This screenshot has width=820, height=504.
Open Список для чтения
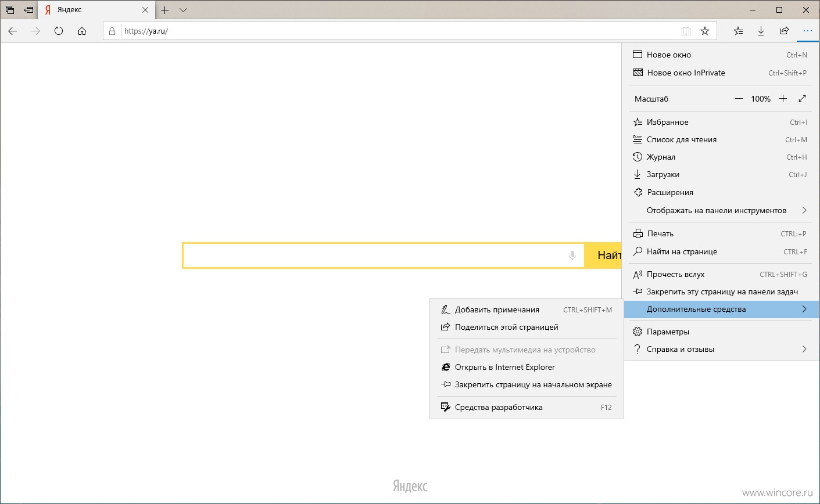click(721, 139)
